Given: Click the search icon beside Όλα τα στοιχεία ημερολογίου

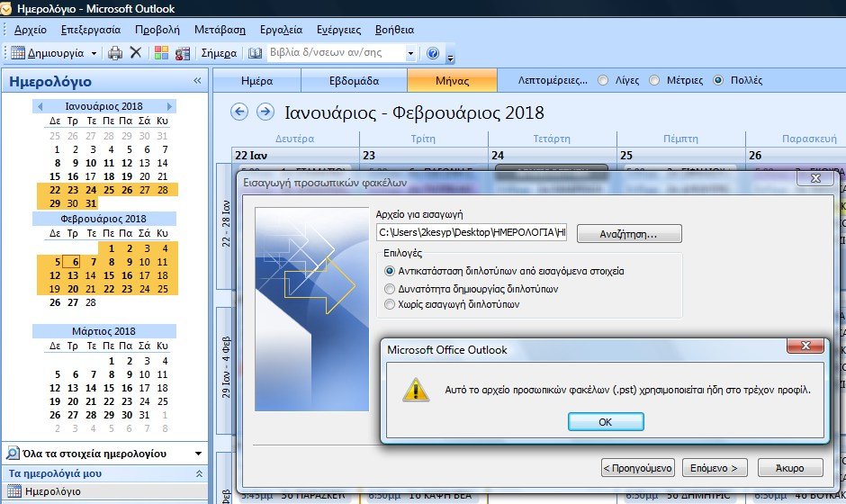Looking at the screenshot, I should [x=13, y=454].
